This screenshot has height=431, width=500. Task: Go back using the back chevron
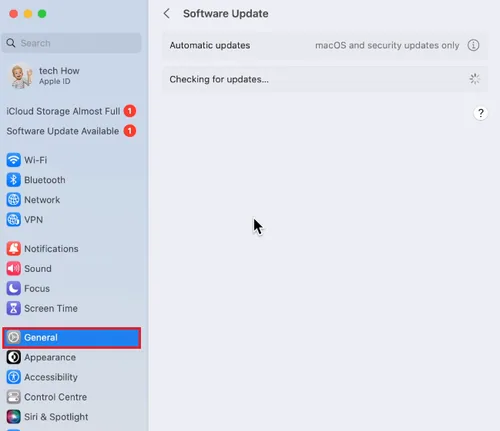(x=167, y=14)
